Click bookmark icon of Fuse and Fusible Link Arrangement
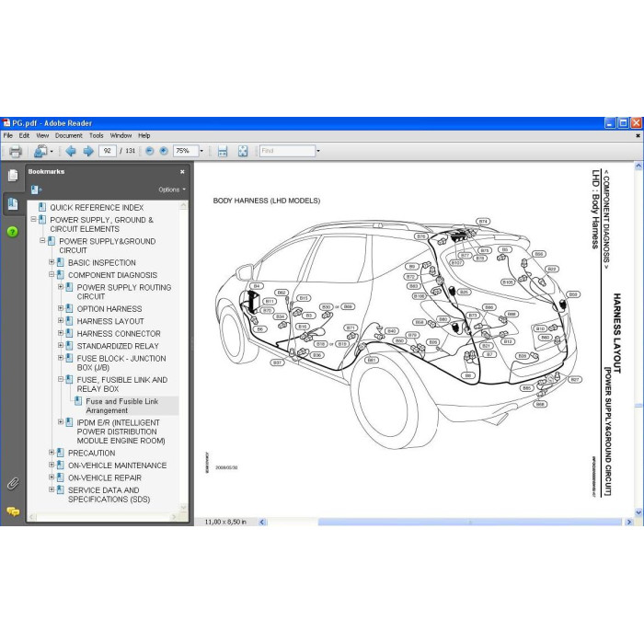Image resolution: width=644 pixels, height=644 pixels. [78, 401]
